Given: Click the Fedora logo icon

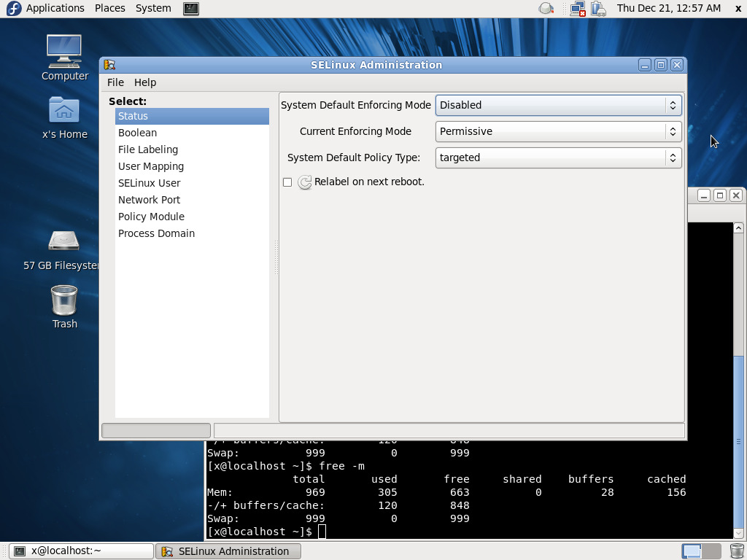Looking at the screenshot, I should coord(14,9).
